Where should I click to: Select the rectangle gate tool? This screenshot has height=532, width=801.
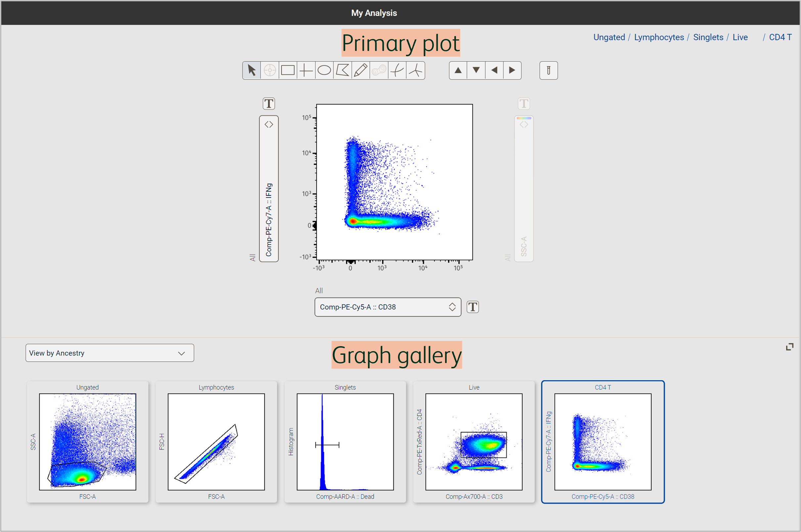click(x=288, y=70)
